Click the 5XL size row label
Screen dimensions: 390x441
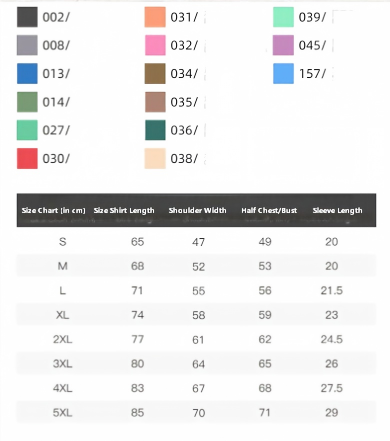pyautogui.click(x=62, y=412)
